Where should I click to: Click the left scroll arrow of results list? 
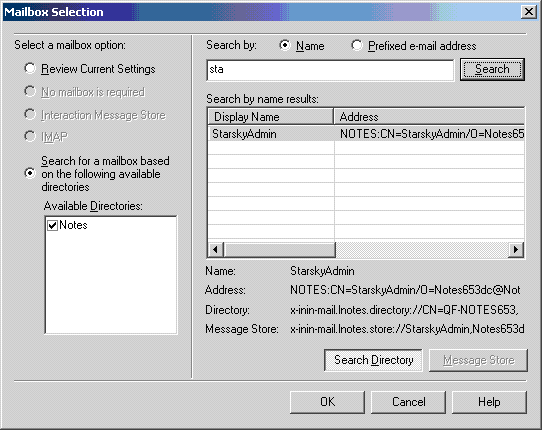click(216, 249)
